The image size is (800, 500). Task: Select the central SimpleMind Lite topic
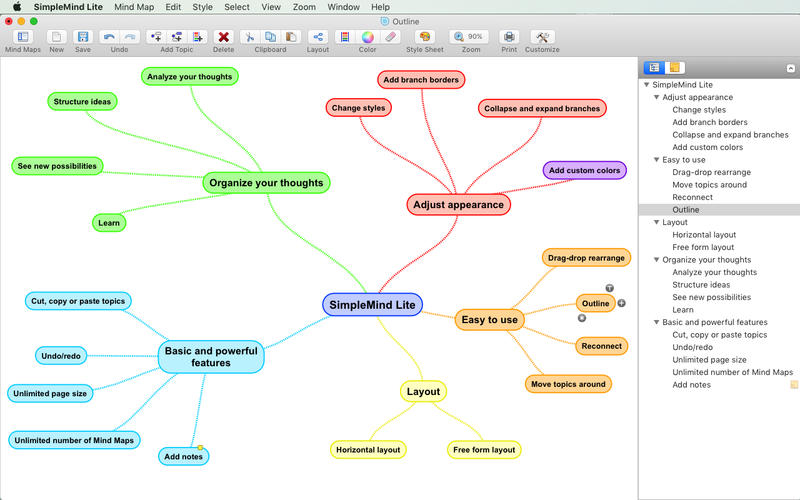373,304
